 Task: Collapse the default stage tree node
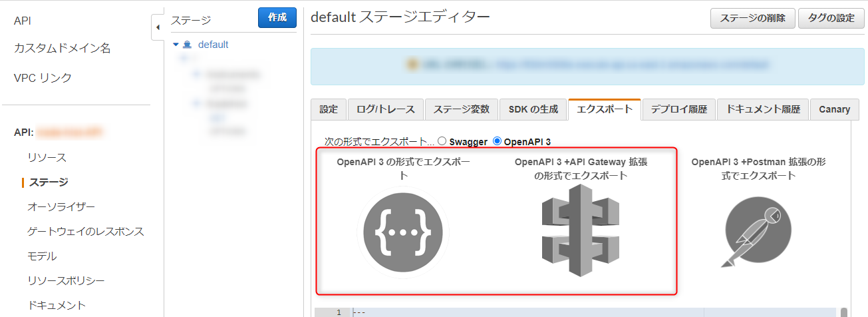pyautogui.click(x=176, y=45)
